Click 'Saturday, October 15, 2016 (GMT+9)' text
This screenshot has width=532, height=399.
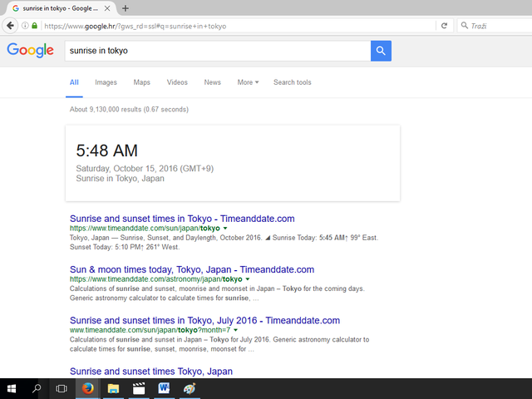tap(145, 169)
